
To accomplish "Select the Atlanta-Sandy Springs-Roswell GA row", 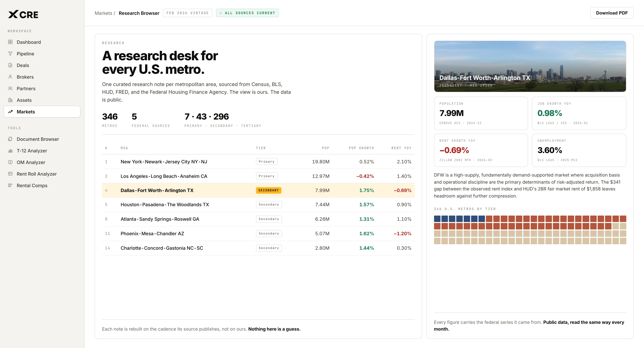I will [x=258, y=219].
